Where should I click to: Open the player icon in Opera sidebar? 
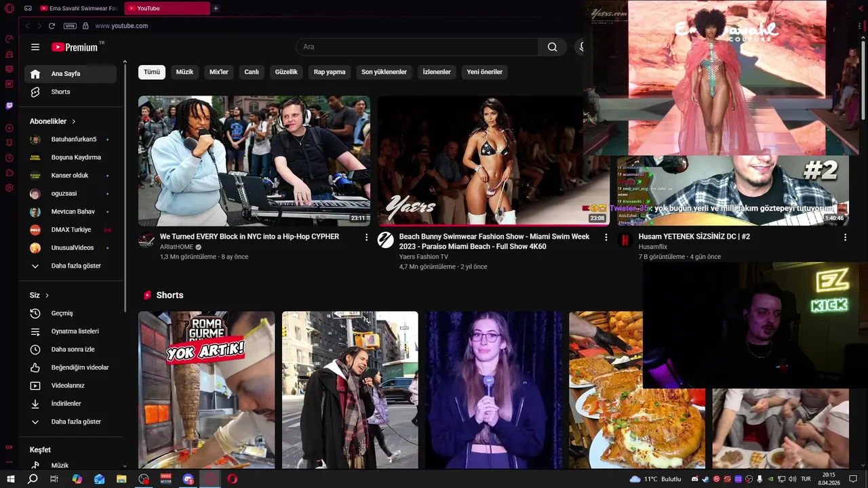click(x=9, y=128)
